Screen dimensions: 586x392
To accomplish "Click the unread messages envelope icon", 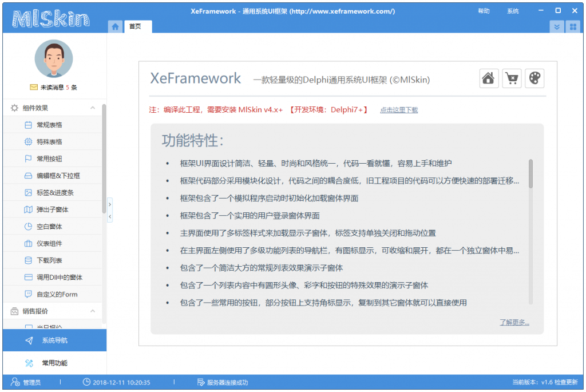I will 34,87.
